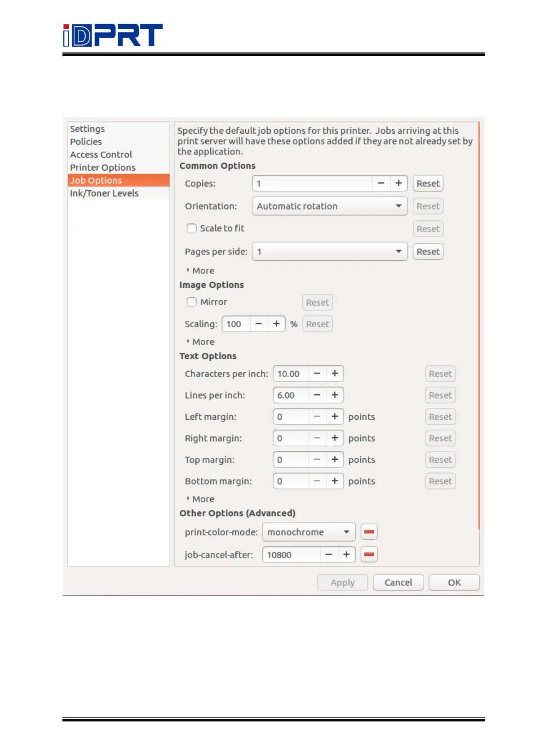Reset the Scale to fit setting

point(428,229)
